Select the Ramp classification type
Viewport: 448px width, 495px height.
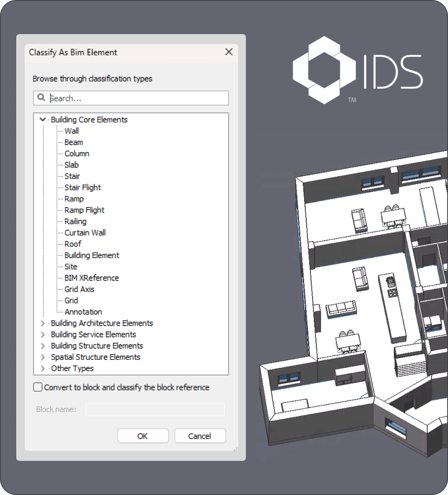(x=74, y=199)
